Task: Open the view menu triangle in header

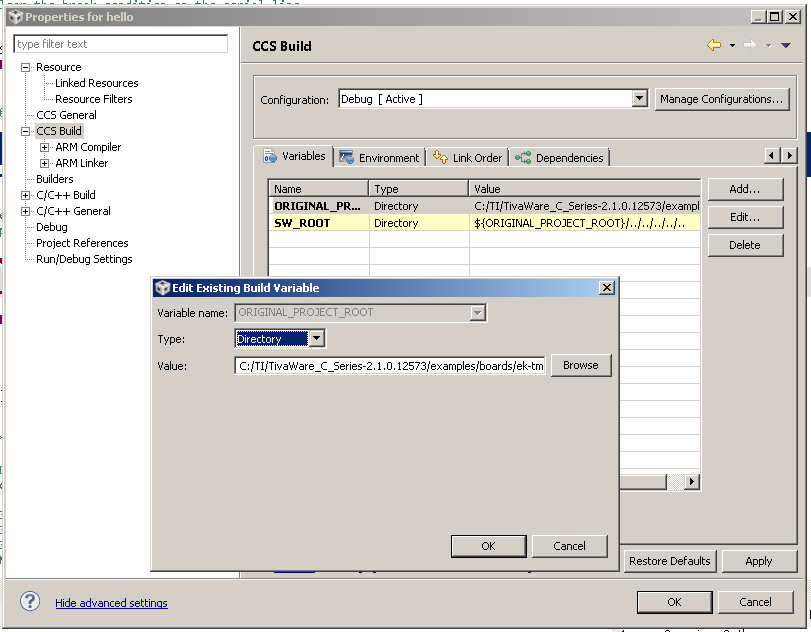Action: tap(786, 46)
